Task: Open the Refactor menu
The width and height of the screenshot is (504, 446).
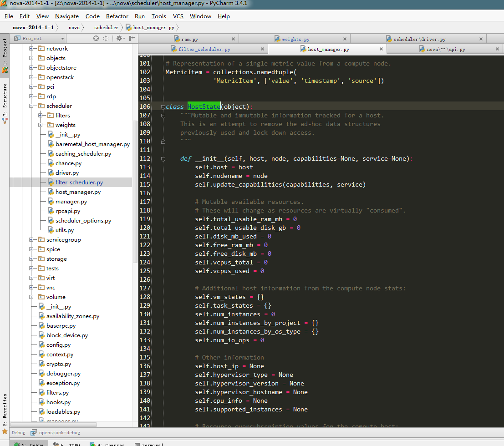Action: pos(117,16)
